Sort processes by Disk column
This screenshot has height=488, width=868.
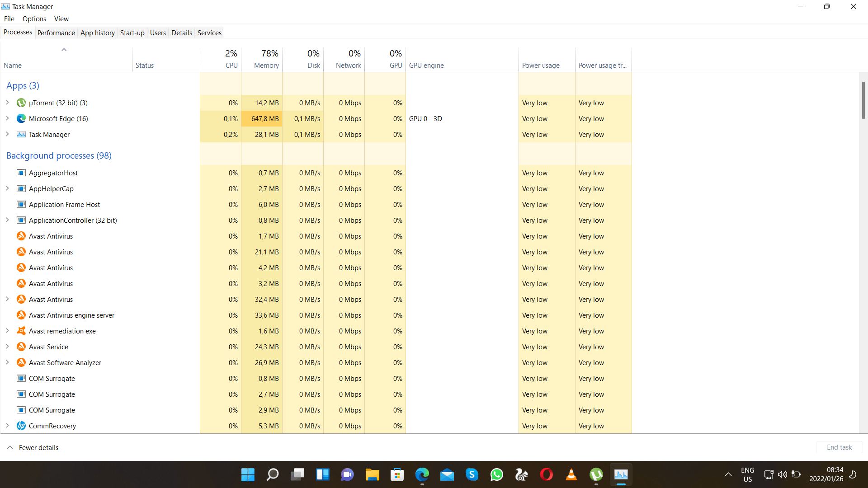[x=303, y=60]
